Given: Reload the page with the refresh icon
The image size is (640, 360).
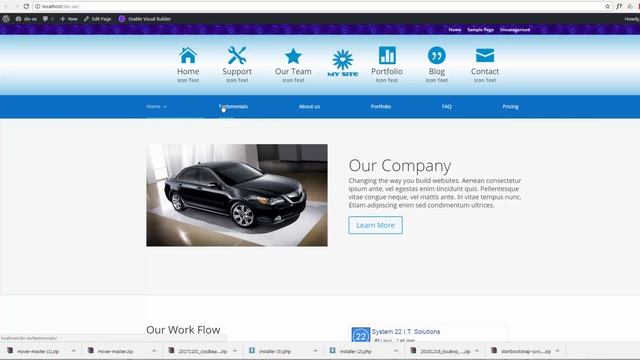Looking at the screenshot, I should pyautogui.click(x=26, y=6).
